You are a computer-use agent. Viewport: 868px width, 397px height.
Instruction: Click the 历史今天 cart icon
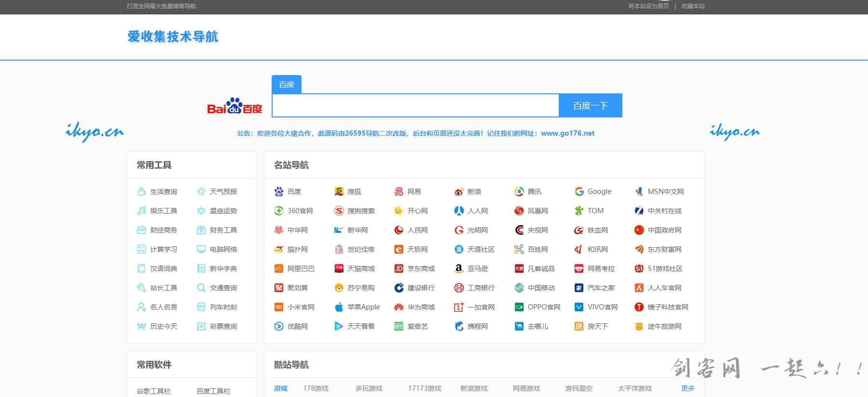point(142,326)
